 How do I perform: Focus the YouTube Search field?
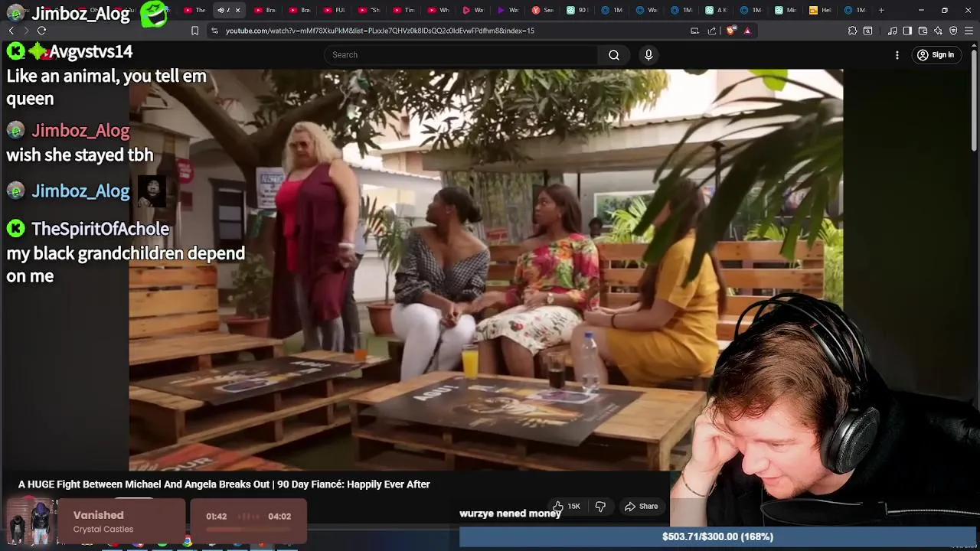(461, 55)
